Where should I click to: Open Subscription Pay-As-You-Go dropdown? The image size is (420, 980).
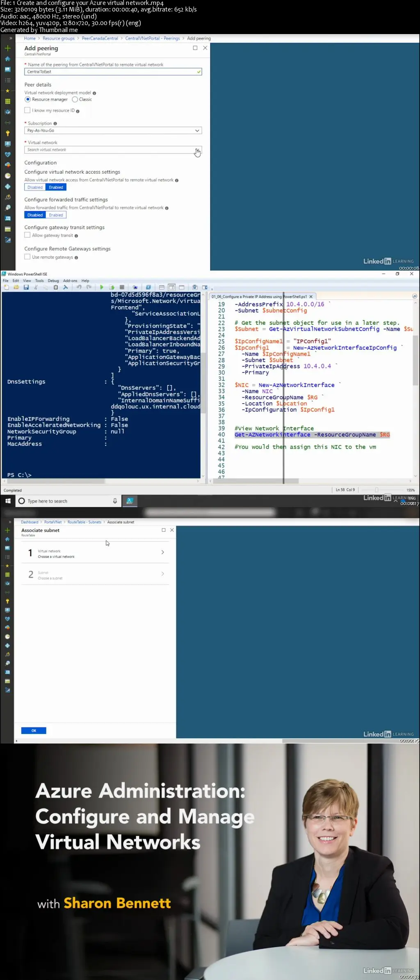[113, 131]
